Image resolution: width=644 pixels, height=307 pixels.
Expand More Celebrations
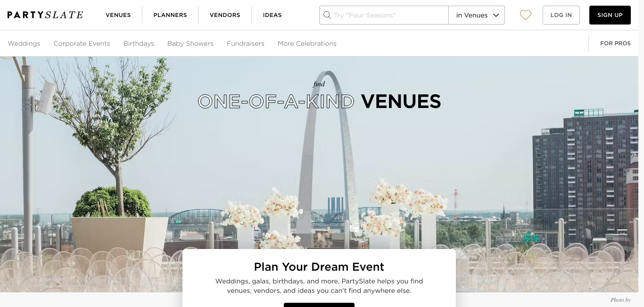(307, 43)
